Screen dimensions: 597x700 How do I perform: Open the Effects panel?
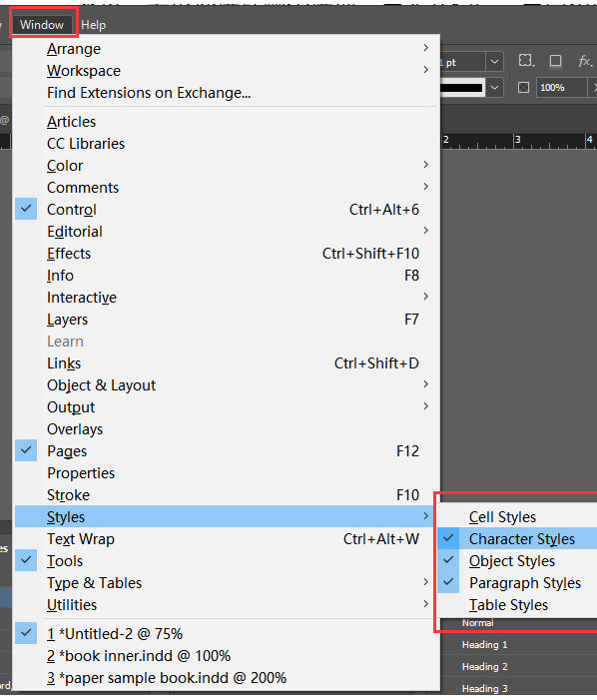point(227,253)
